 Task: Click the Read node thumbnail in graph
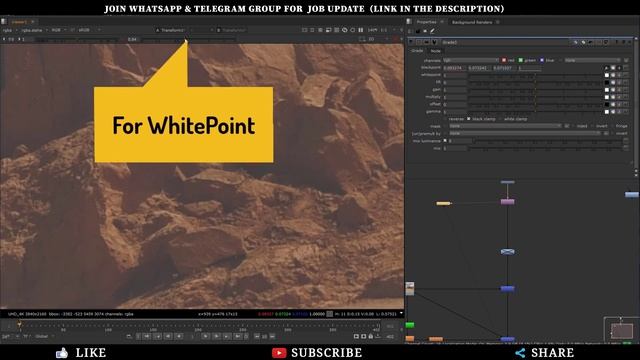(x=410, y=289)
